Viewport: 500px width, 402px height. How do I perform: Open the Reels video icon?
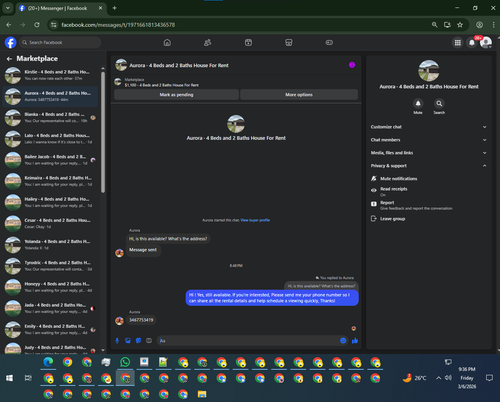tap(248, 43)
